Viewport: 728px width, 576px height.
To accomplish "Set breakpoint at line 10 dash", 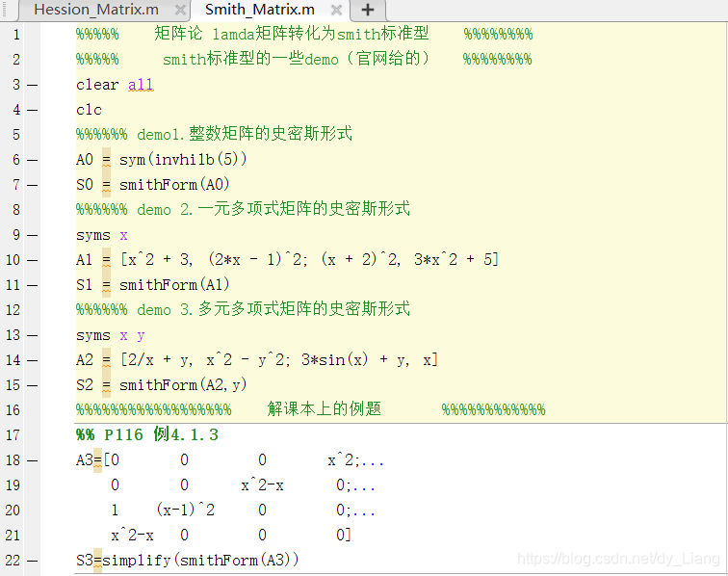I will pos(32,260).
